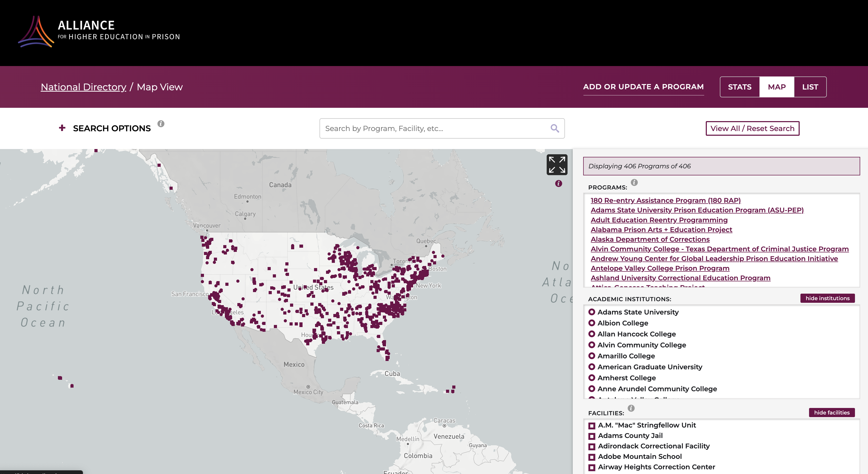The width and height of the screenshot is (868, 474).
Task: Open Add or Update a Program link
Action: (643, 87)
